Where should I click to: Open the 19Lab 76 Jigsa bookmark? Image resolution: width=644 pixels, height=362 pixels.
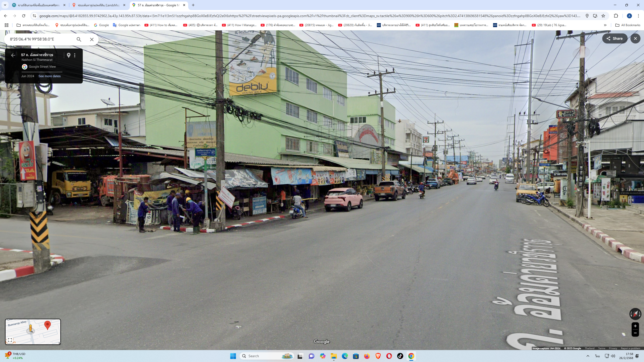point(549,25)
